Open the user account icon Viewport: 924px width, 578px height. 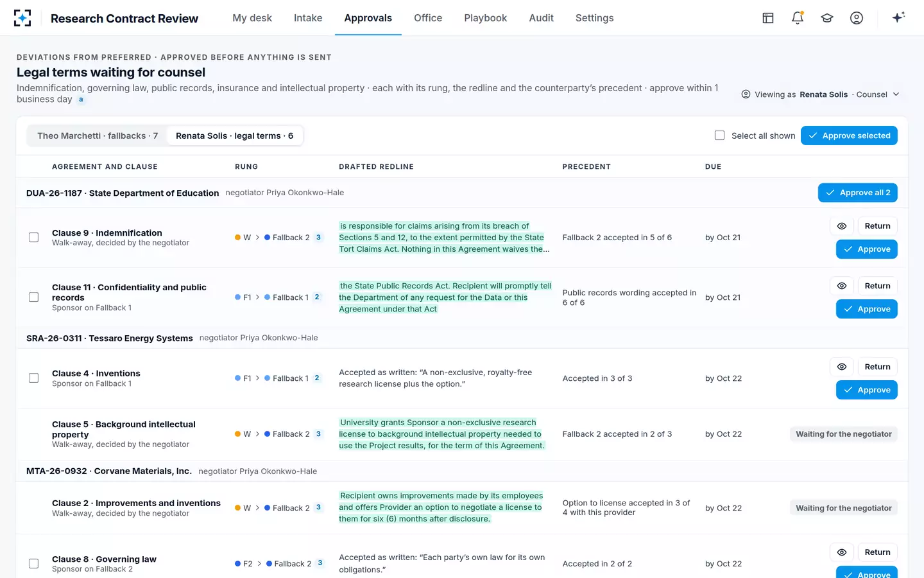point(857,18)
